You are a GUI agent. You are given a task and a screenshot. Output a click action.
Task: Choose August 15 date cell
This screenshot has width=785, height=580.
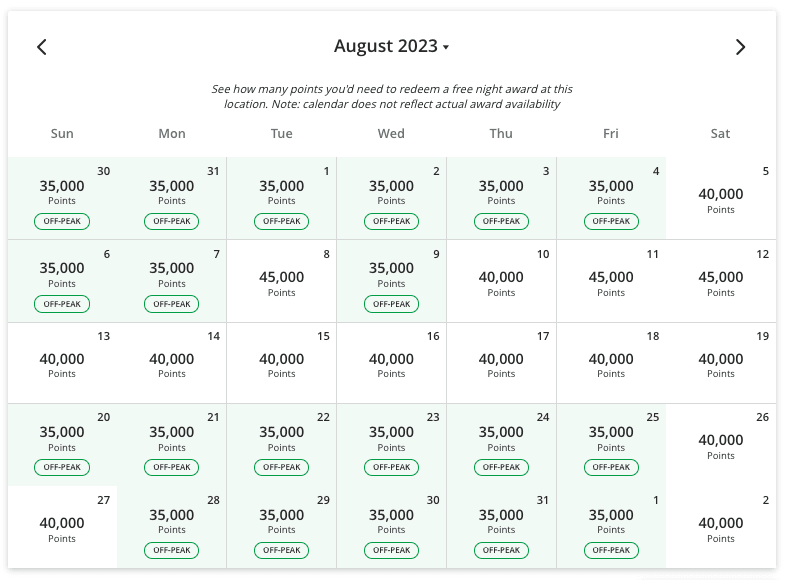pos(281,363)
